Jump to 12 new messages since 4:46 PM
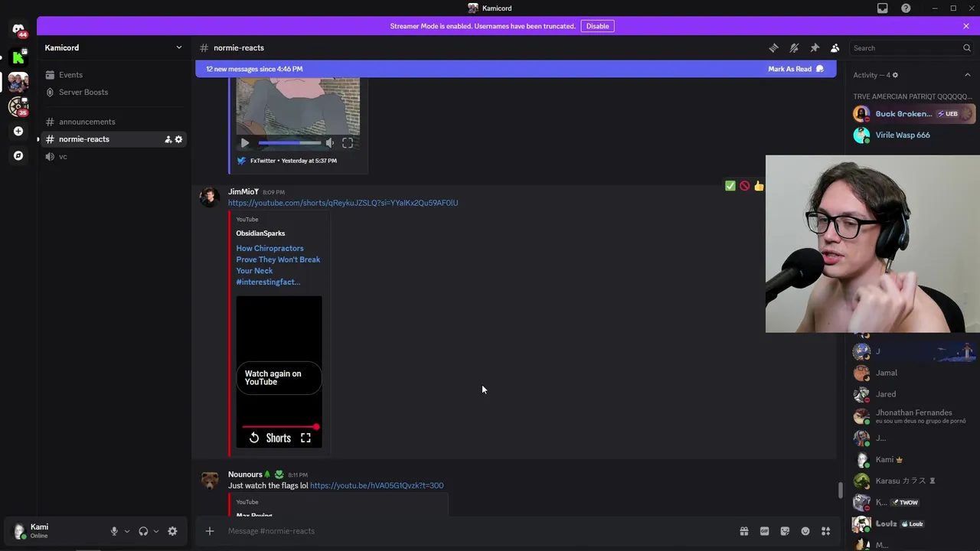Image resolution: width=980 pixels, height=551 pixels. (x=254, y=69)
